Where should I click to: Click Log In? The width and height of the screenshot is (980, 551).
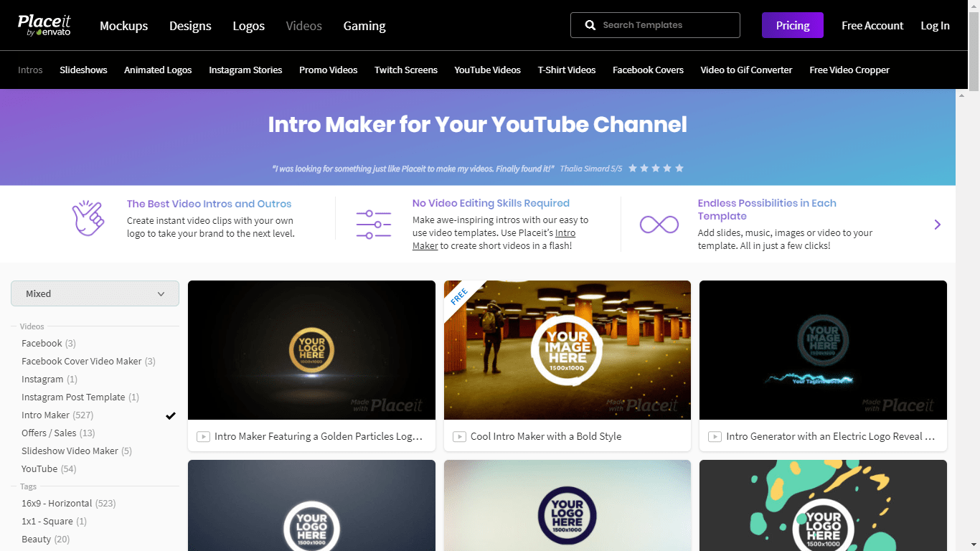point(935,26)
